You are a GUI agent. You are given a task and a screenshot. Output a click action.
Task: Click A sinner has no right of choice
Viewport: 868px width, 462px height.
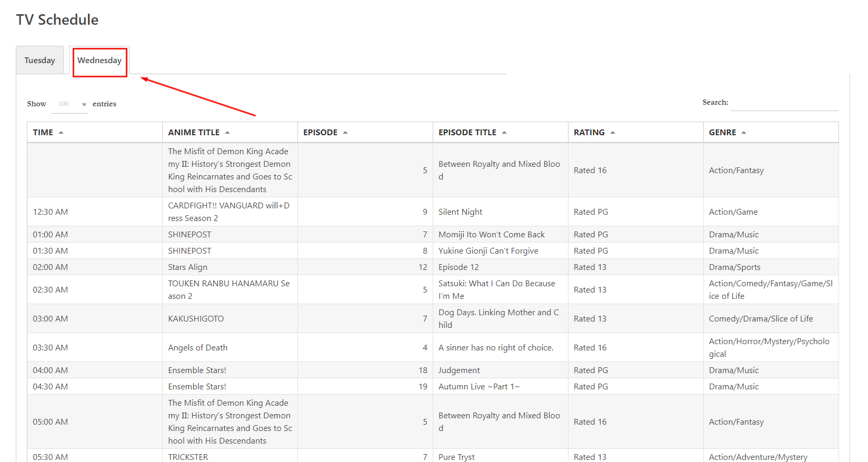496,348
